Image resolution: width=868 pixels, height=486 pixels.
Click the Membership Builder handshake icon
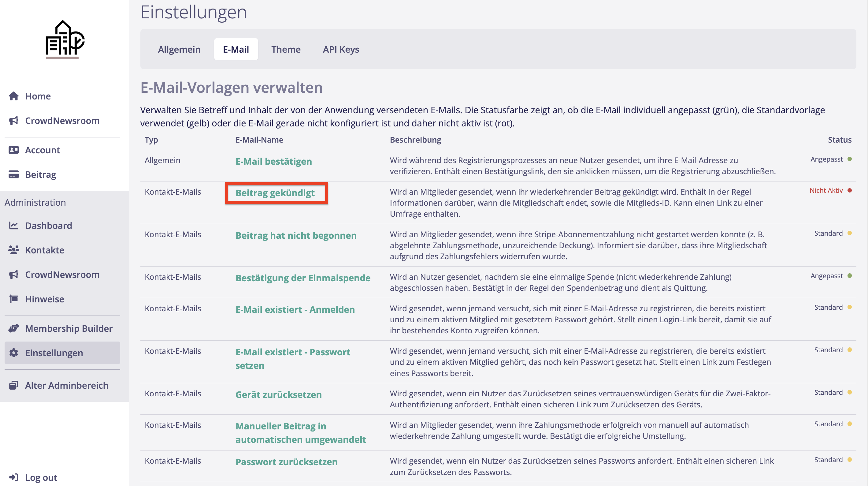(x=13, y=328)
